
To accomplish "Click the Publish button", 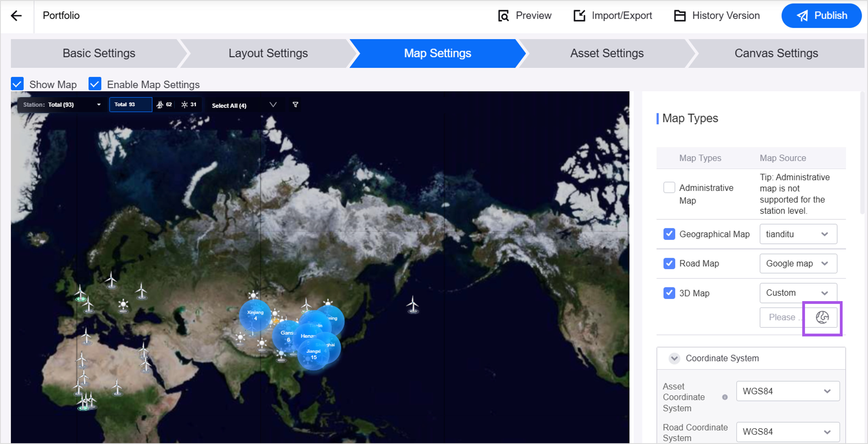I will click(821, 16).
